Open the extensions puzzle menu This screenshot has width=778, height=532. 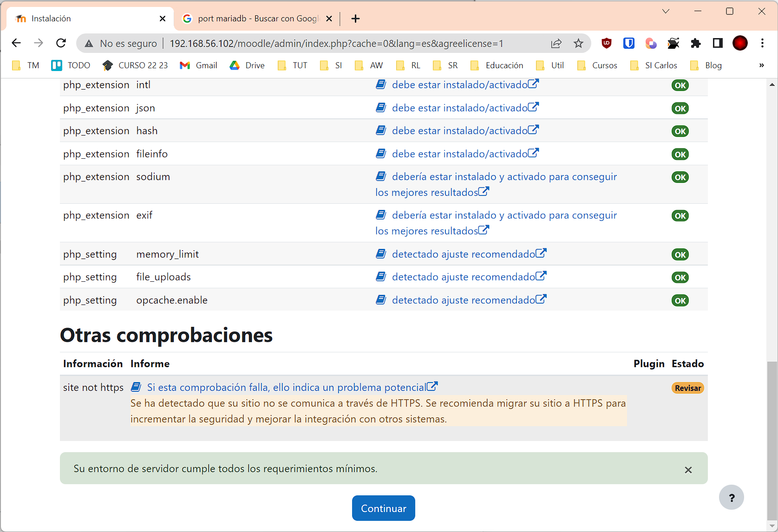coord(695,43)
